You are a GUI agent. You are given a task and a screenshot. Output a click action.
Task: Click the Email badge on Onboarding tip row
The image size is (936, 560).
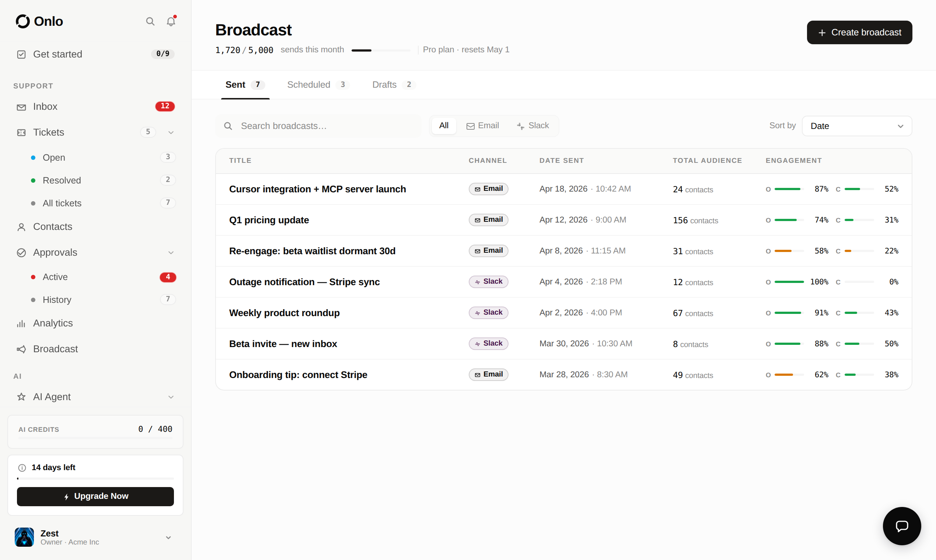pos(488,374)
